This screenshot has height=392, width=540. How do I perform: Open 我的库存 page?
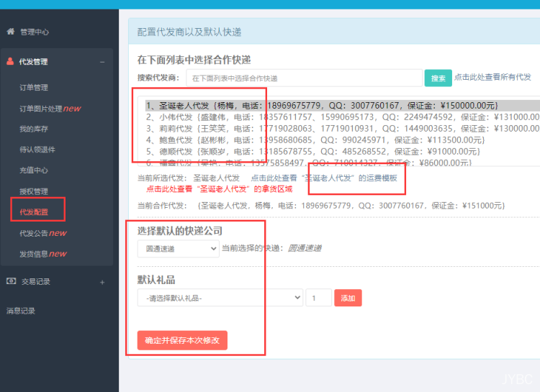(x=34, y=129)
